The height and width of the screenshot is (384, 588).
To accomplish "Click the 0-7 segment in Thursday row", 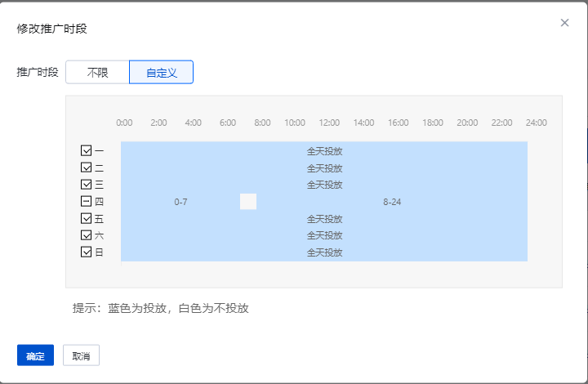I will 180,202.
